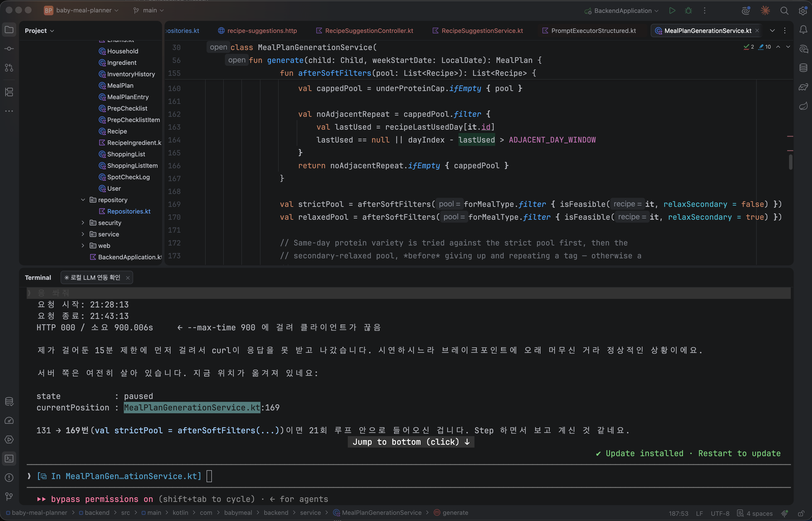Screen dimensions: 812x521
Task: Open the Problems tool window icon
Action: 9,477
